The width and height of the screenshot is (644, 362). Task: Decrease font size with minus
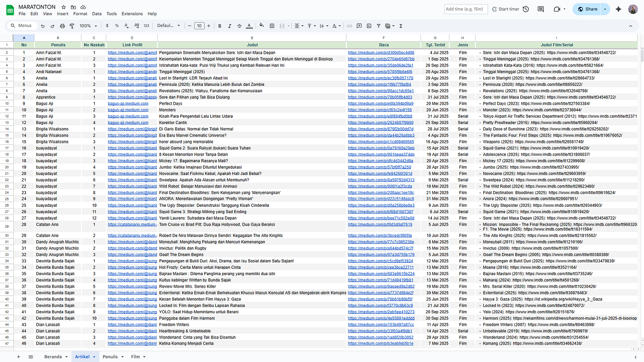(x=190, y=26)
